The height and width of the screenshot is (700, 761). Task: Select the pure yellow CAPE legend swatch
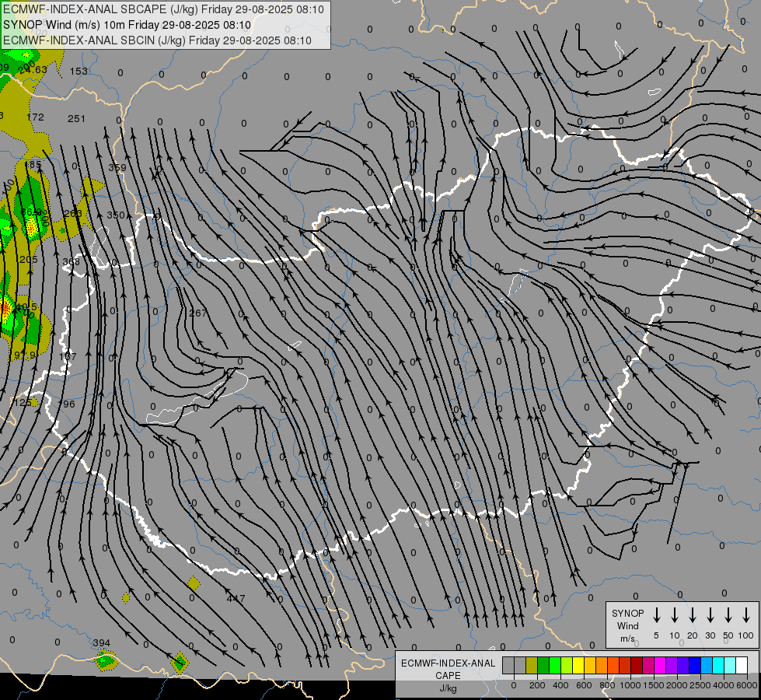click(x=578, y=665)
